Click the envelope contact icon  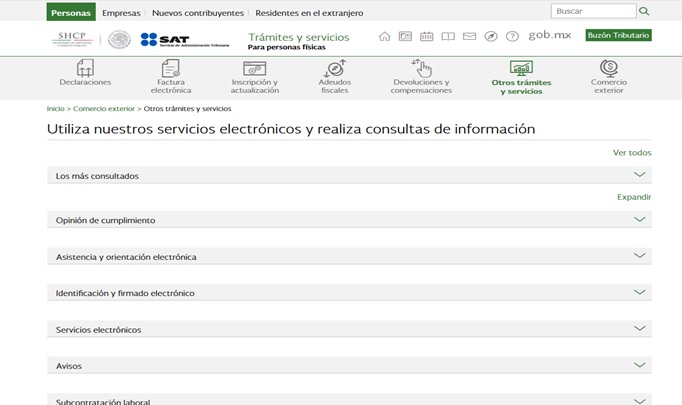coord(469,36)
